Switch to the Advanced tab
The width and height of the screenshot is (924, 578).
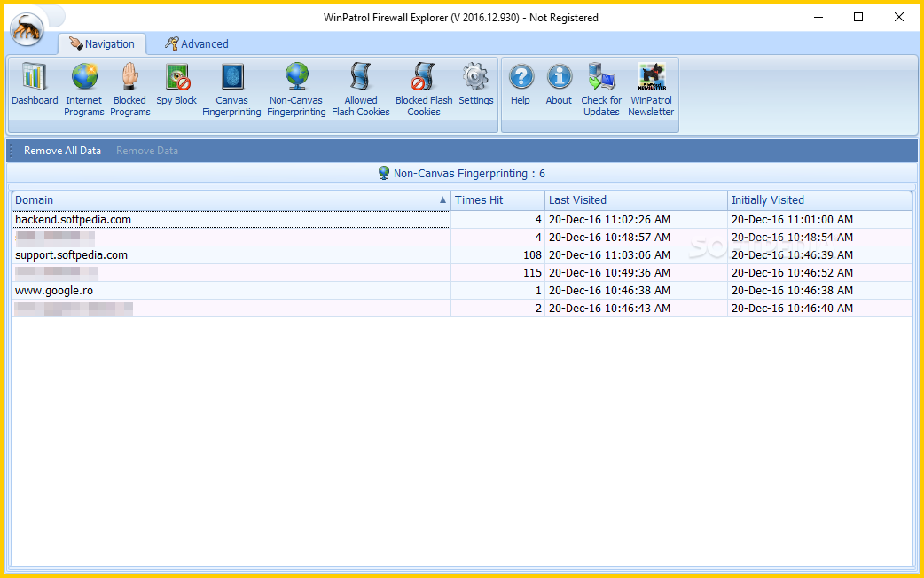(197, 43)
